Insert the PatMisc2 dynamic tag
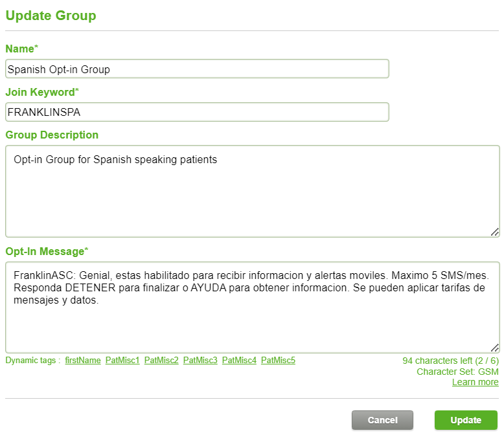 coord(161,360)
